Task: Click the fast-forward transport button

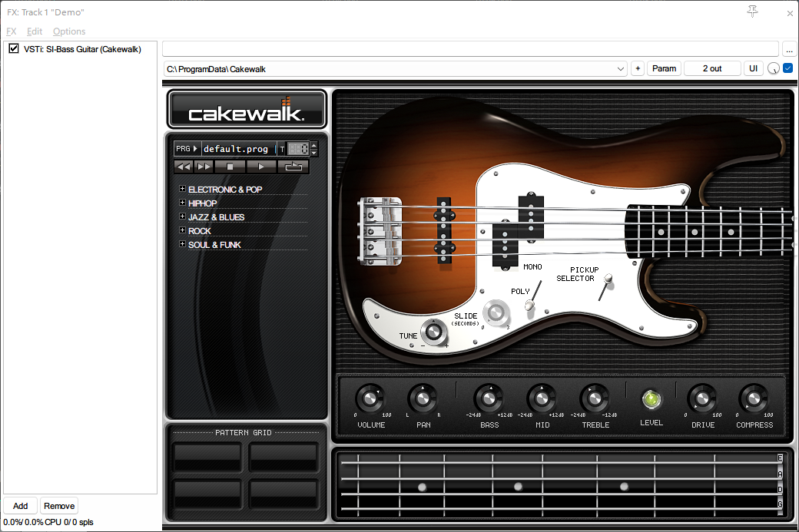Action: tap(204, 167)
